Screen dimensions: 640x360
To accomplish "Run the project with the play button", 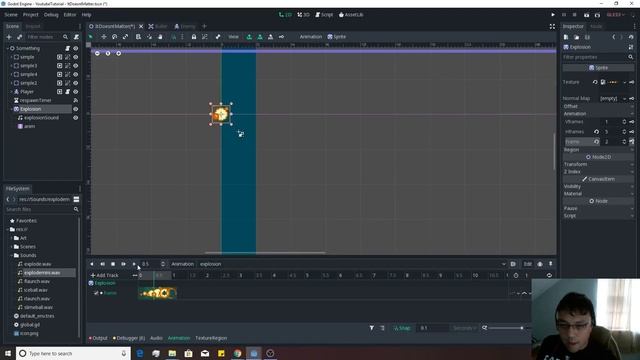I will pyautogui.click(x=553, y=15).
